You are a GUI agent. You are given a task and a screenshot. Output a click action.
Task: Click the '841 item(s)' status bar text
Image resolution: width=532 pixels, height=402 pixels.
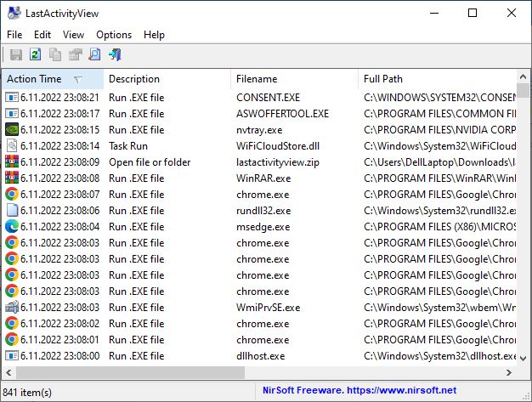27,393
